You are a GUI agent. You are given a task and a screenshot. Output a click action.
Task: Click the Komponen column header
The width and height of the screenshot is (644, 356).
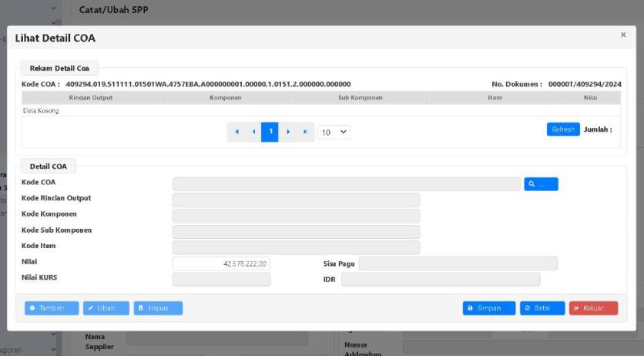click(x=226, y=98)
